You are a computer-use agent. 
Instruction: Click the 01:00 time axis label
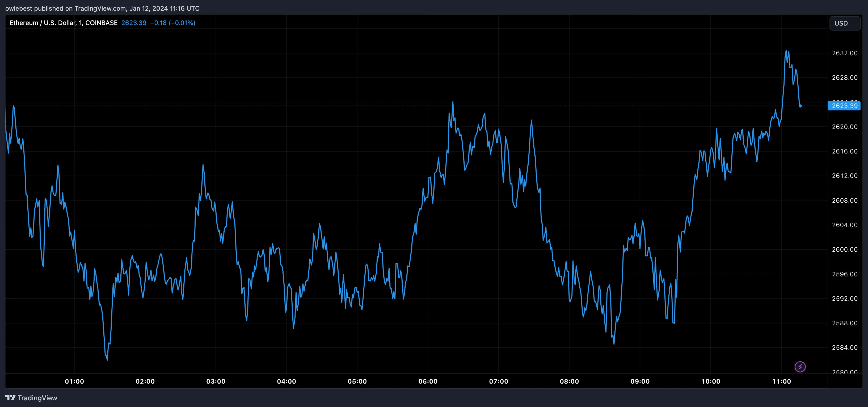[x=75, y=381]
